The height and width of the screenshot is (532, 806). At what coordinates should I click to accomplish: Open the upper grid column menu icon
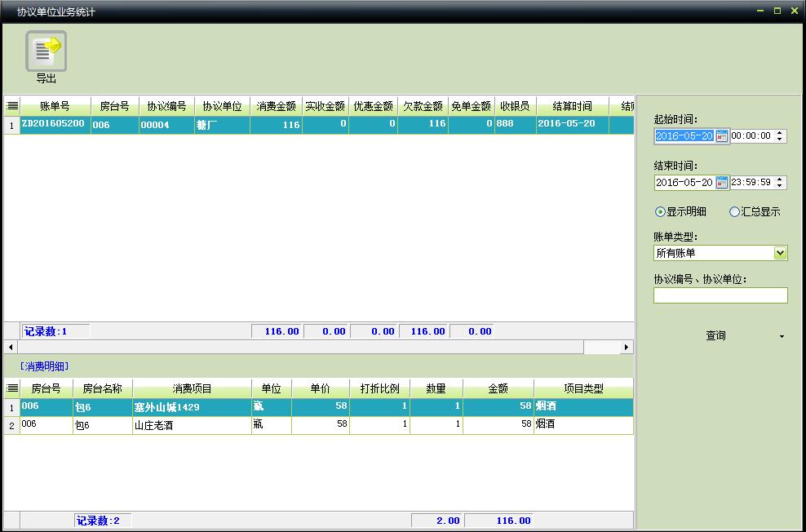tap(12, 106)
